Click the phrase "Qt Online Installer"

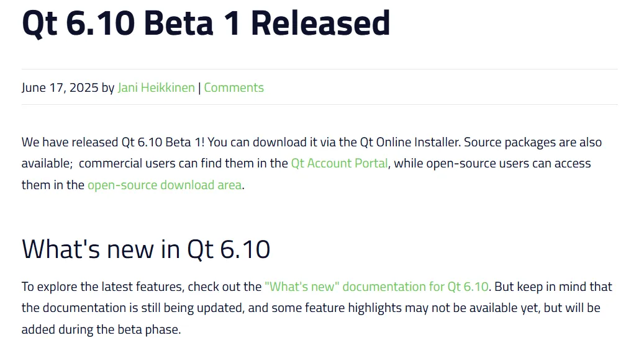(x=410, y=142)
